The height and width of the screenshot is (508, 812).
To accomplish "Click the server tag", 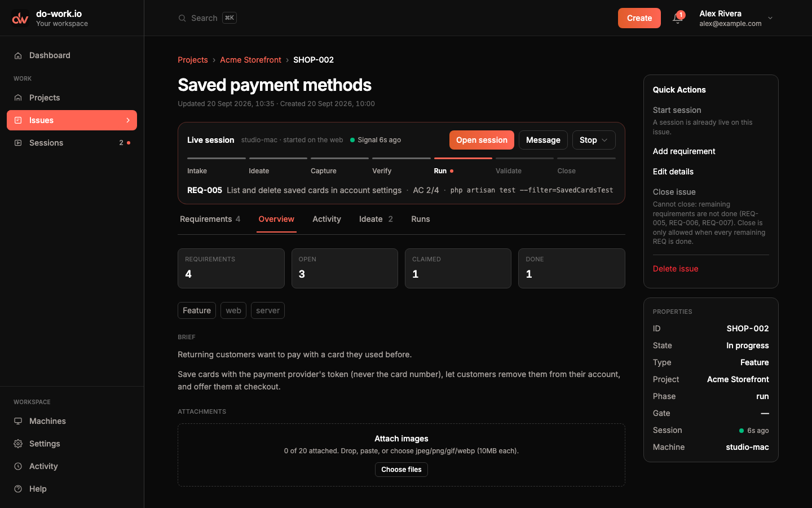I will 268,310.
